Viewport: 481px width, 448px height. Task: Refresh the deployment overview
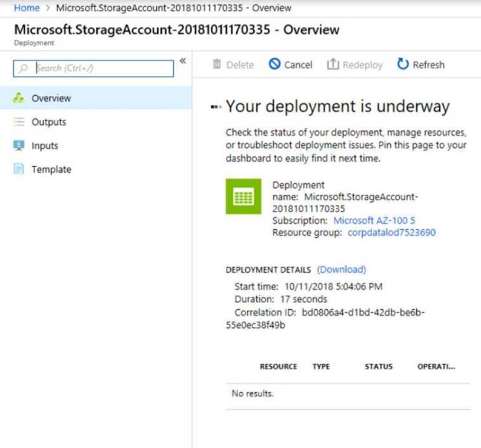coord(420,64)
